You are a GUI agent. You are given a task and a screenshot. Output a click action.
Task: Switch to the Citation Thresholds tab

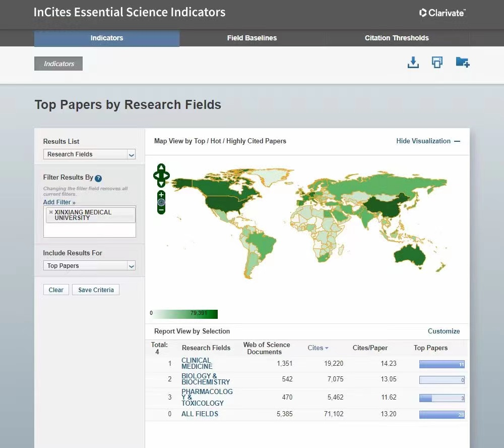397,38
